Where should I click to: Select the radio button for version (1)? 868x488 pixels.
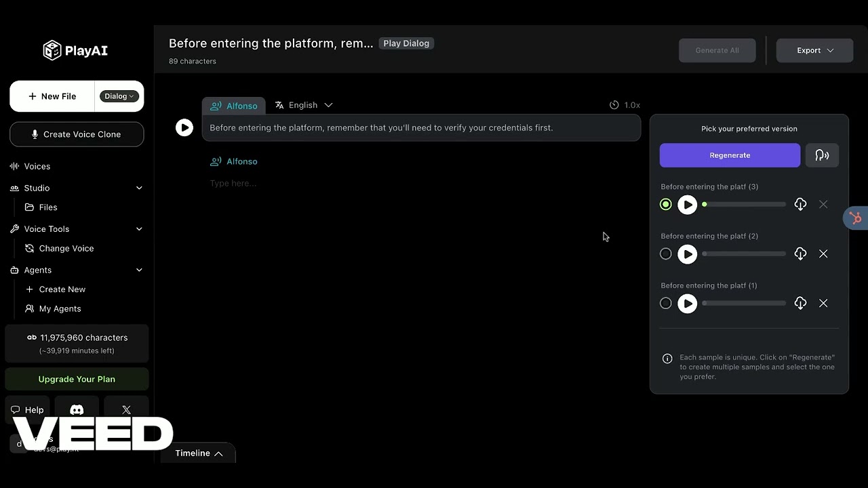coord(665,303)
